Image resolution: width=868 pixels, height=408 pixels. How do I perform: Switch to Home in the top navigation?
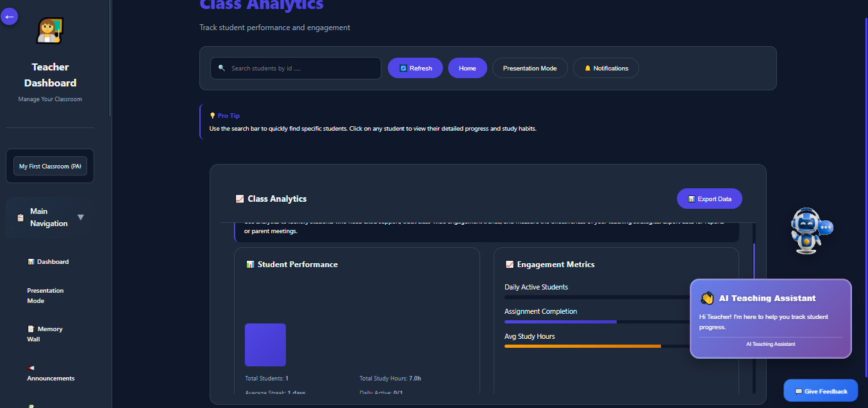(x=467, y=67)
